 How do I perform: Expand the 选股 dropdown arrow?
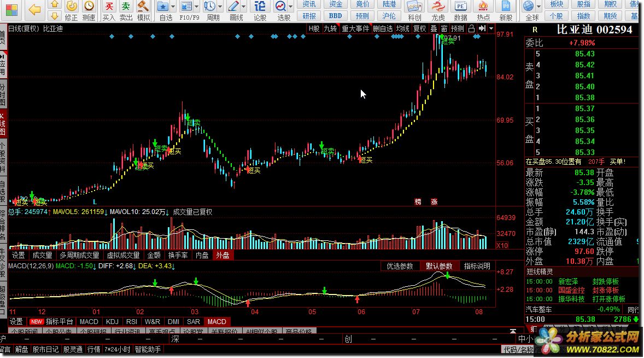[291, 7]
